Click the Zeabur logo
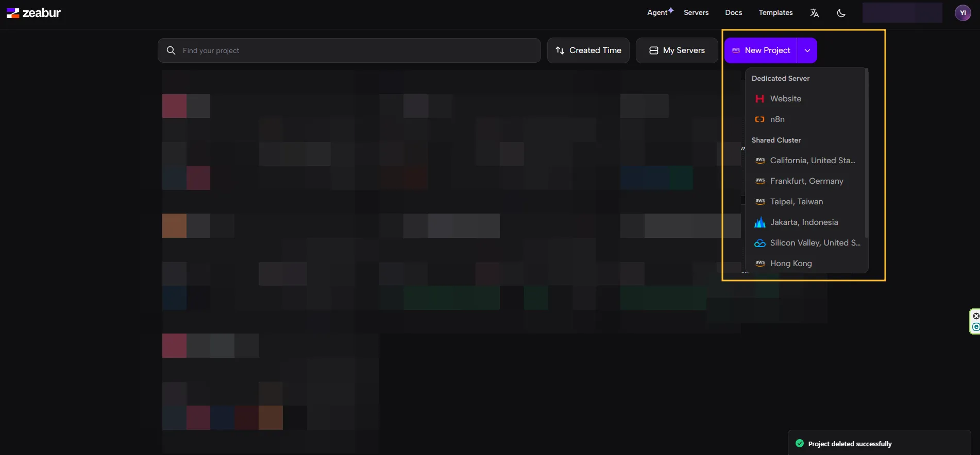The image size is (980, 455). (33, 13)
